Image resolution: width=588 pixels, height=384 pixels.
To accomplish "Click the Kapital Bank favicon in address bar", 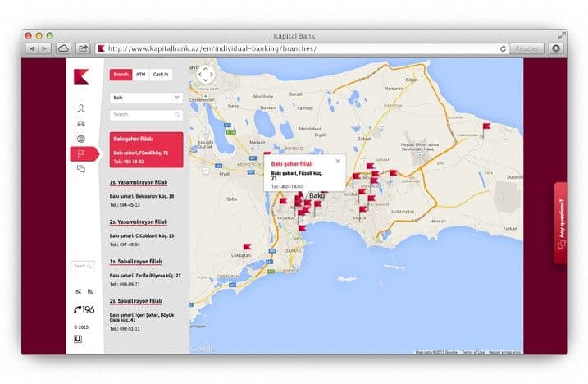I will (x=101, y=48).
